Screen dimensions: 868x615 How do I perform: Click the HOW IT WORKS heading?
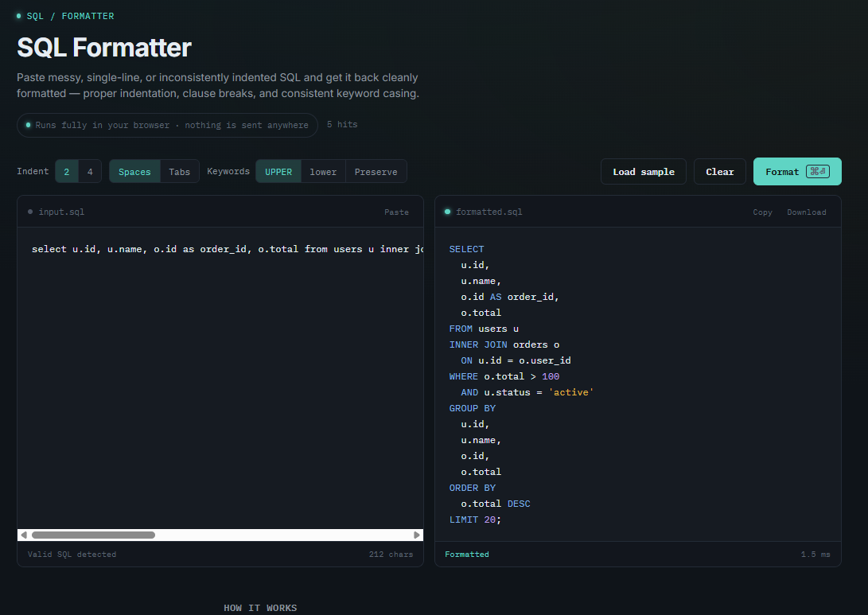260,608
